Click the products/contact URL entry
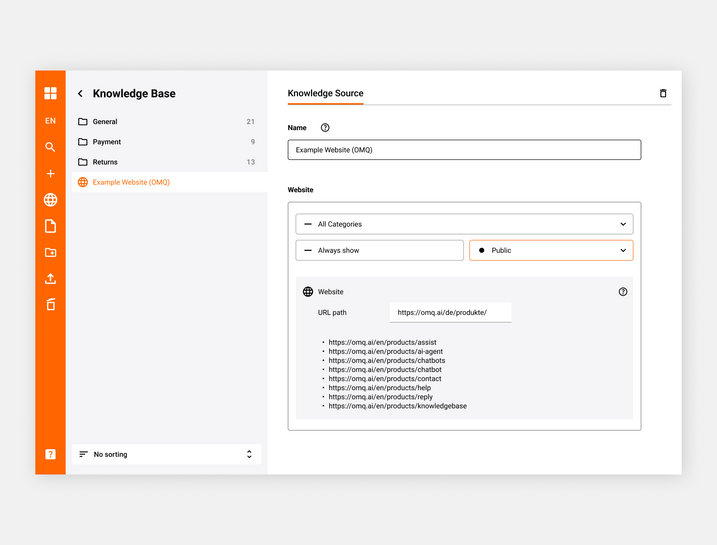 [385, 379]
